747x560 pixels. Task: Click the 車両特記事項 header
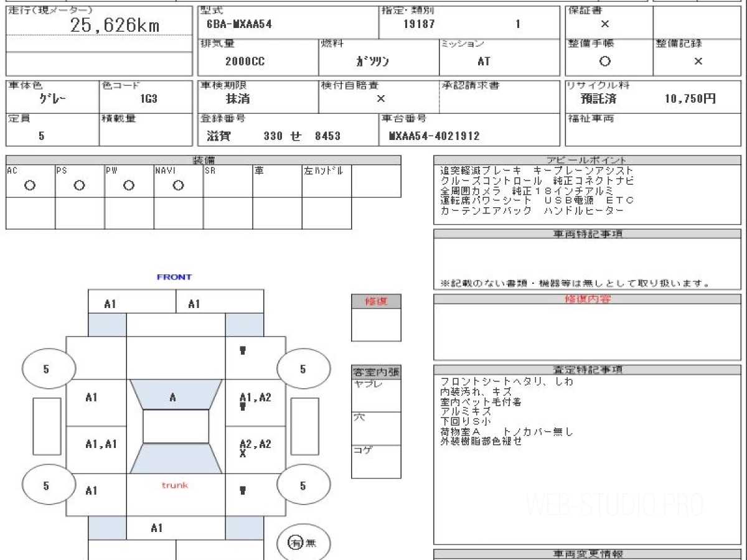coord(587,234)
